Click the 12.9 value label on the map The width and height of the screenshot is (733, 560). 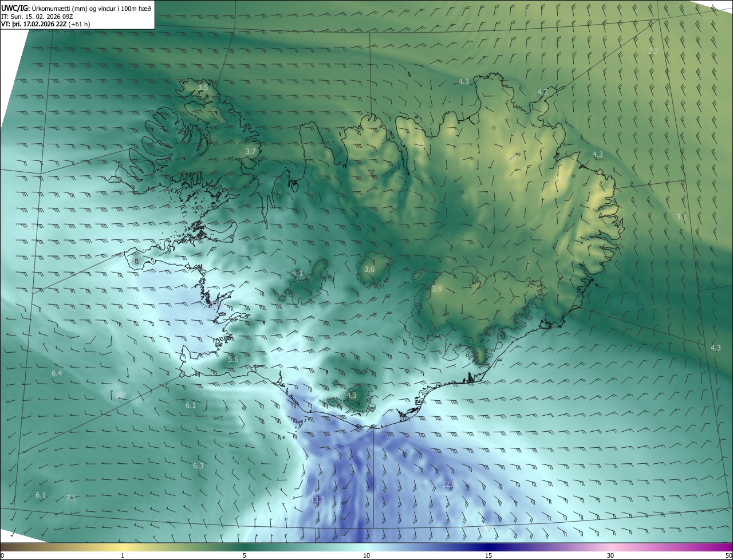tap(449, 484)
